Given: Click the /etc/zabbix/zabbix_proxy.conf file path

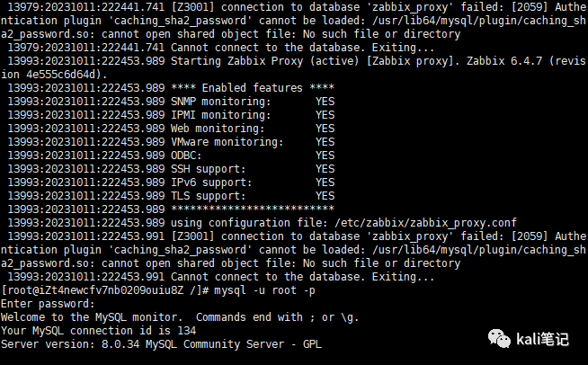Looking at the screenshot, I should tap(425, 223).
